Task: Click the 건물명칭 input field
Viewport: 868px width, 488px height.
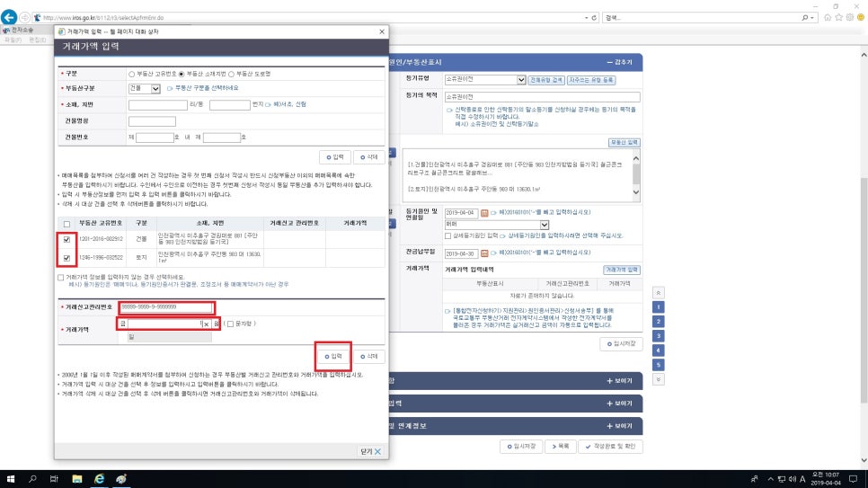Action: (152, 121)
